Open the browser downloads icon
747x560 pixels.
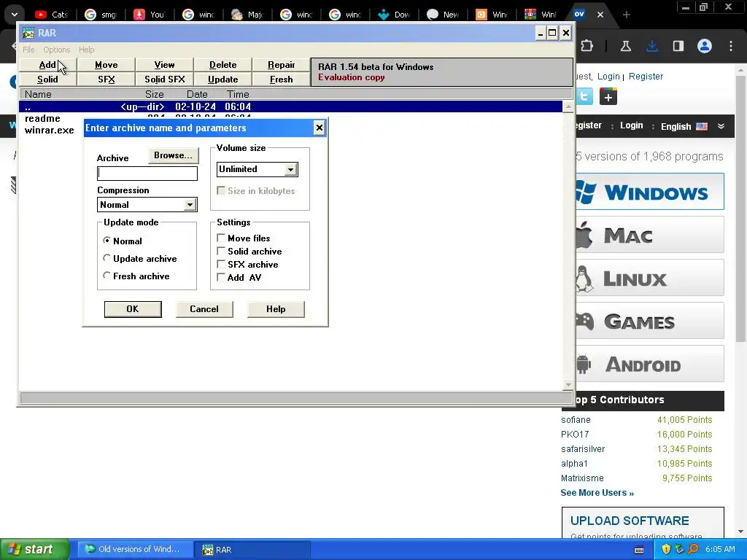652,46
